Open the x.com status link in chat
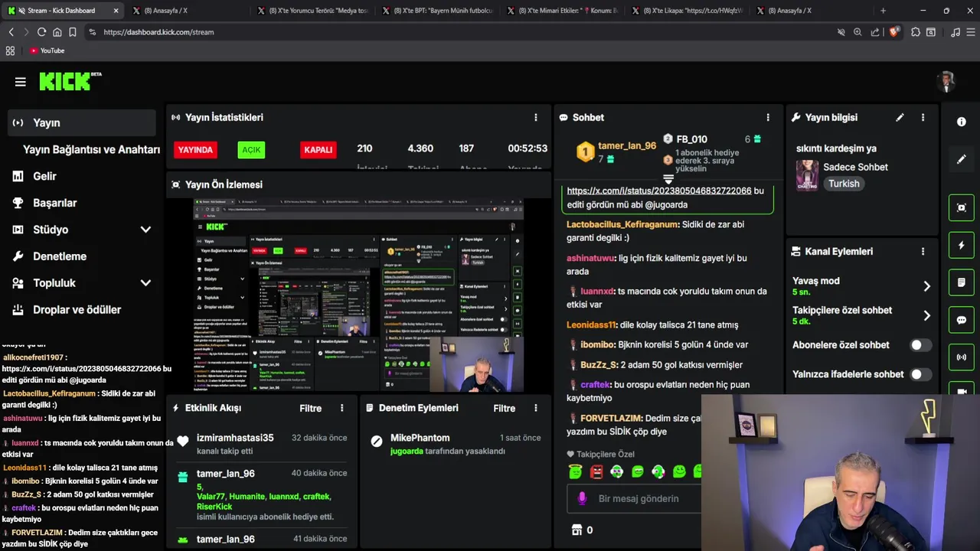 pos(659,191)
